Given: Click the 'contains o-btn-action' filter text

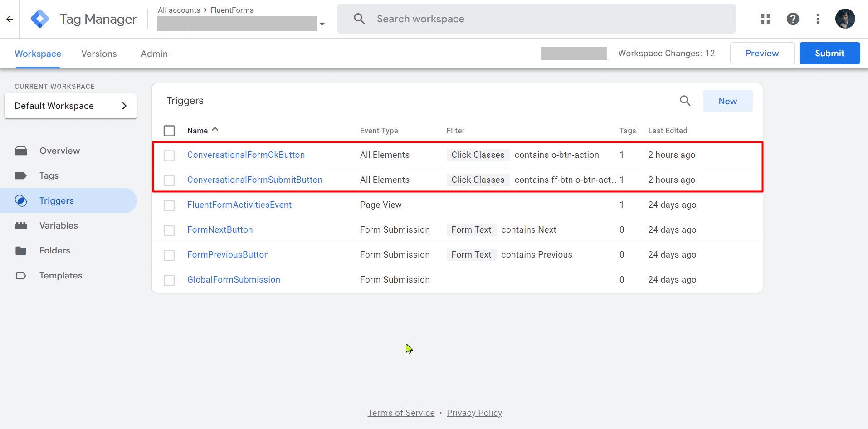Looking at the screenshot, I should 556,155.
